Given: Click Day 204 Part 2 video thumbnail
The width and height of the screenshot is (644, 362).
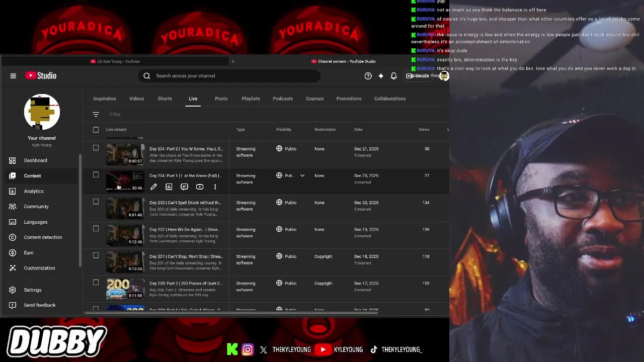Looking at the screenshot, I should tap(125, 154).
